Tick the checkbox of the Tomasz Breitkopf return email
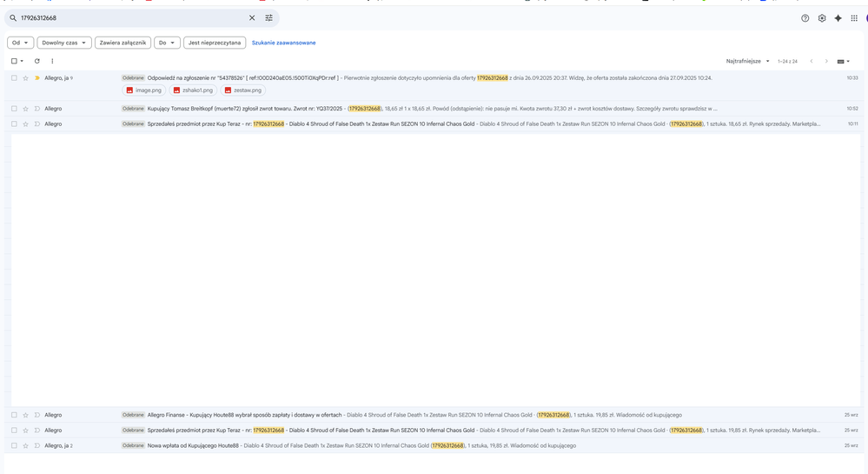Viewport: 868px width, 474px height. coord(14,109)
